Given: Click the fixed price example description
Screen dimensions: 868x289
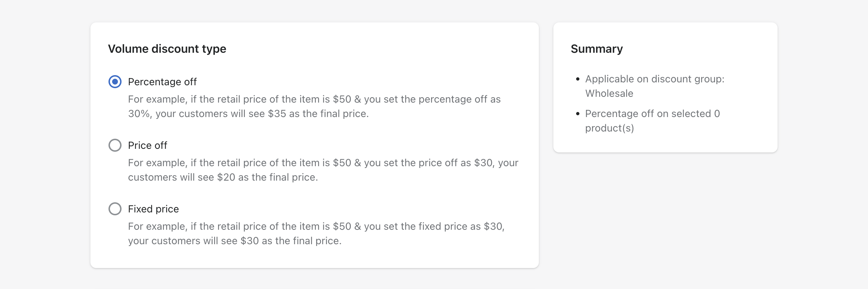Looking at the screenshot, I should [x=316, y=233].
